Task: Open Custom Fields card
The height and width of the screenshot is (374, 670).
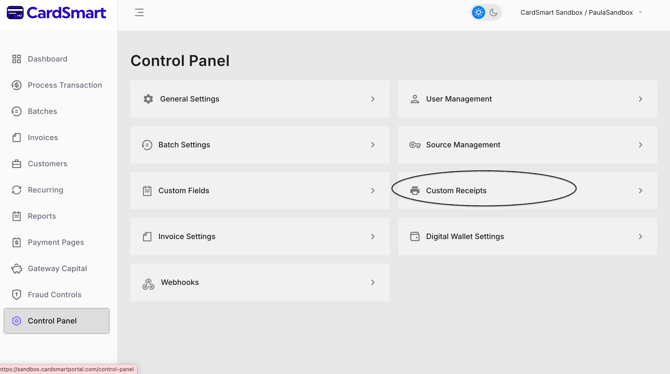Action: click(260, 191)
